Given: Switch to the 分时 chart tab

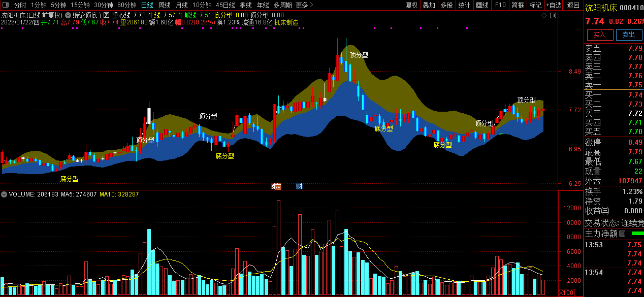Looking at the screenshot, I should pyautogui.click(x=20, y=5).
